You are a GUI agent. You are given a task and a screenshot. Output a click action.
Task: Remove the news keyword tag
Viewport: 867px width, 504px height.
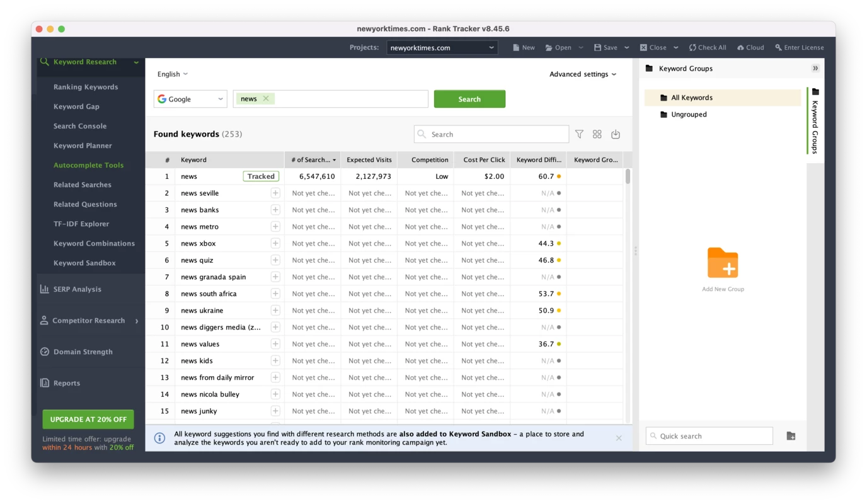(x=266, y=98)
